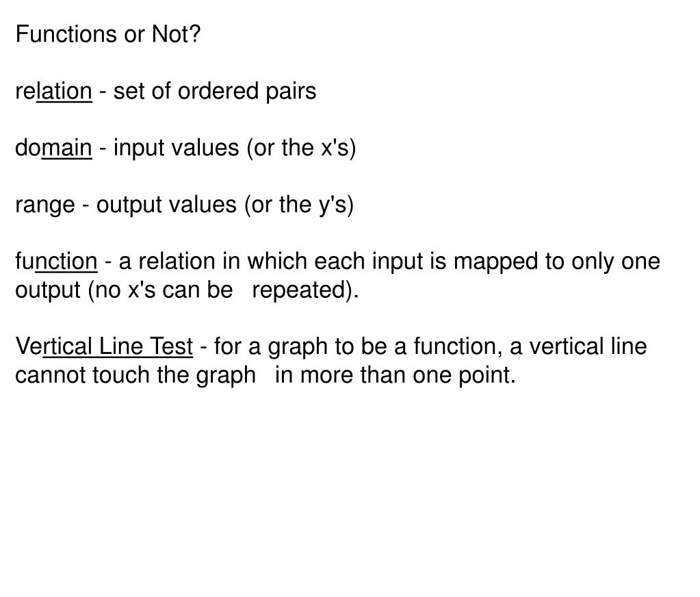Click 'set of ordered pairs' text

point(215,91)
